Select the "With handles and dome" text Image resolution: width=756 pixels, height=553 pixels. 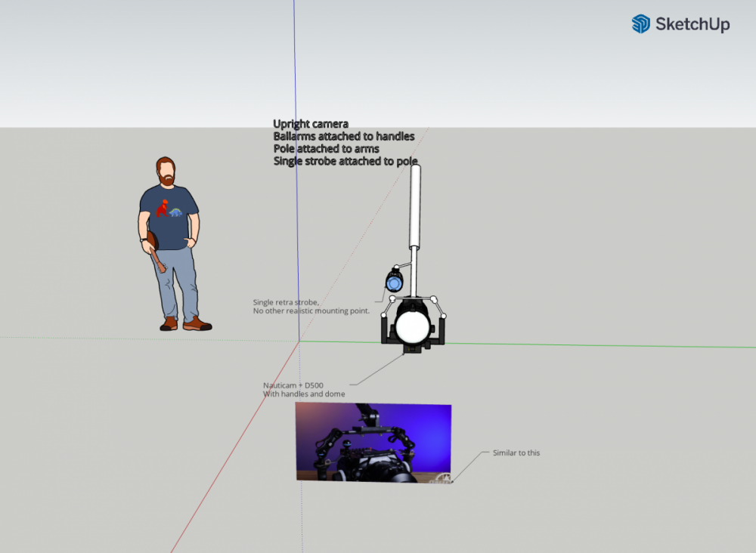304,394
